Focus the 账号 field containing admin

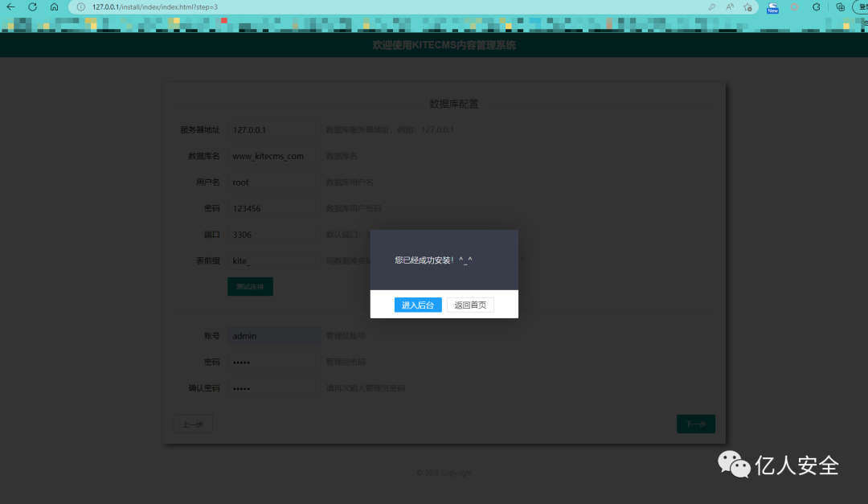[274, 336]
